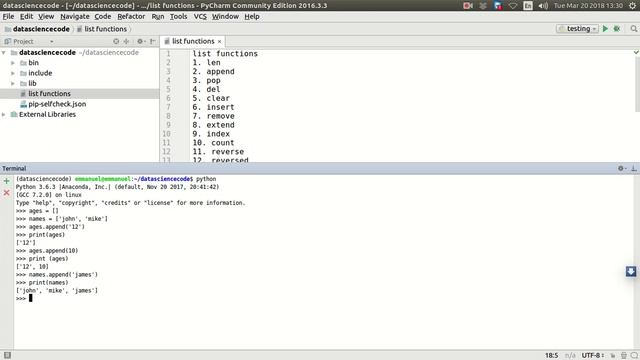Start debugging with the bug icon
This screenshot has width=640, height=360.
617,29
